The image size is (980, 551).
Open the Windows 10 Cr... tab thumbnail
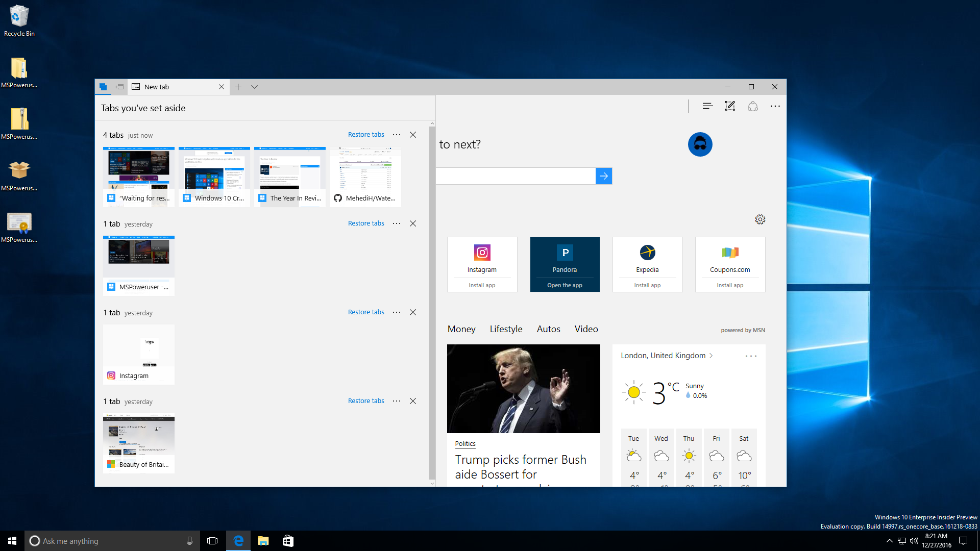point(214,177)
